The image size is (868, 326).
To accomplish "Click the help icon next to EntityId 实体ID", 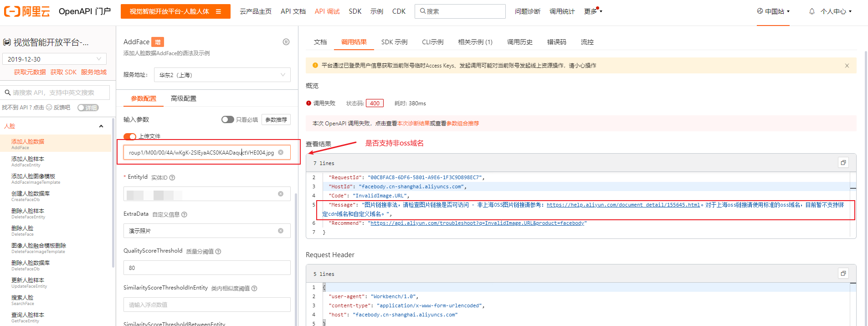I will tap(172, 178).
